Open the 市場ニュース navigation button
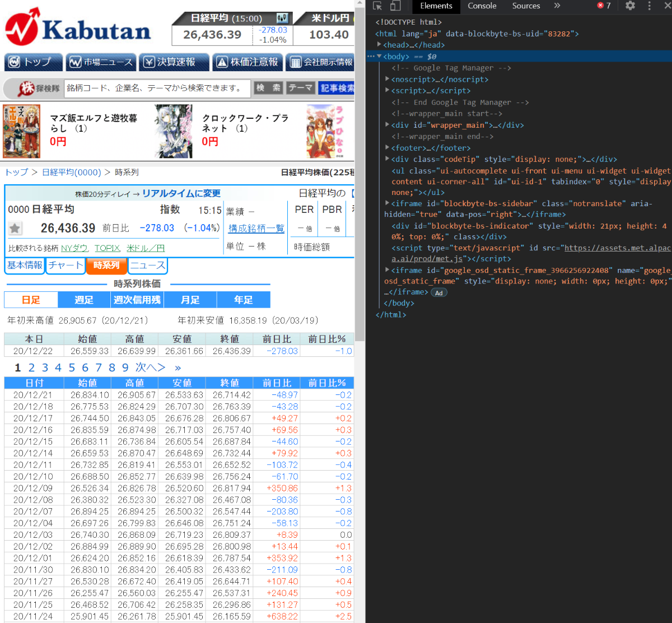The width and height of the screenshot is (672, 623). click(100, 62)
